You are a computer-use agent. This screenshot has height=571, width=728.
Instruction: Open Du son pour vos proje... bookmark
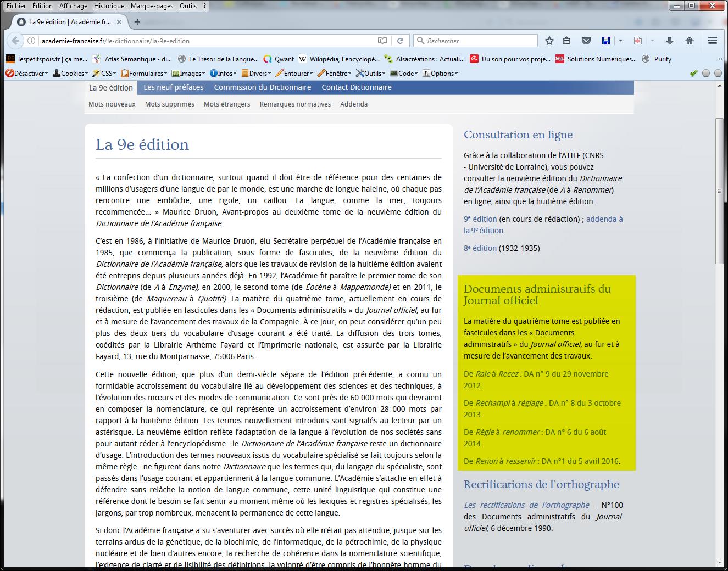pos(510,59)
